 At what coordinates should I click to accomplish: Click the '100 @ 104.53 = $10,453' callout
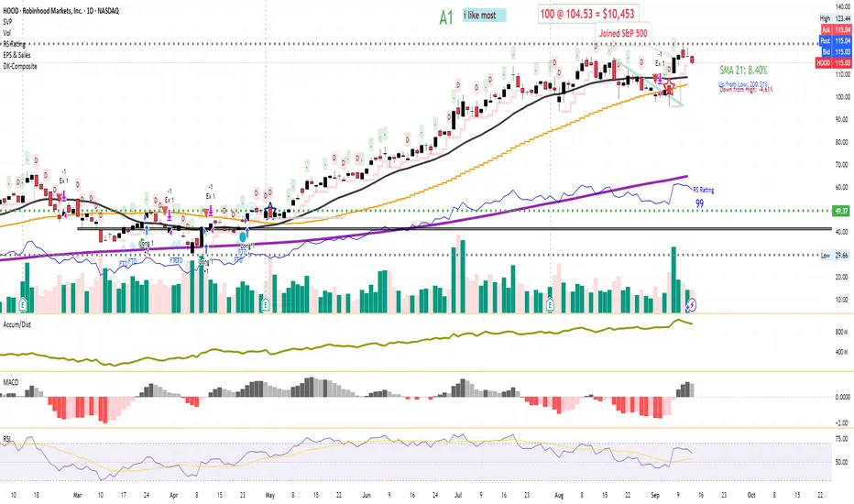point(587,14)
